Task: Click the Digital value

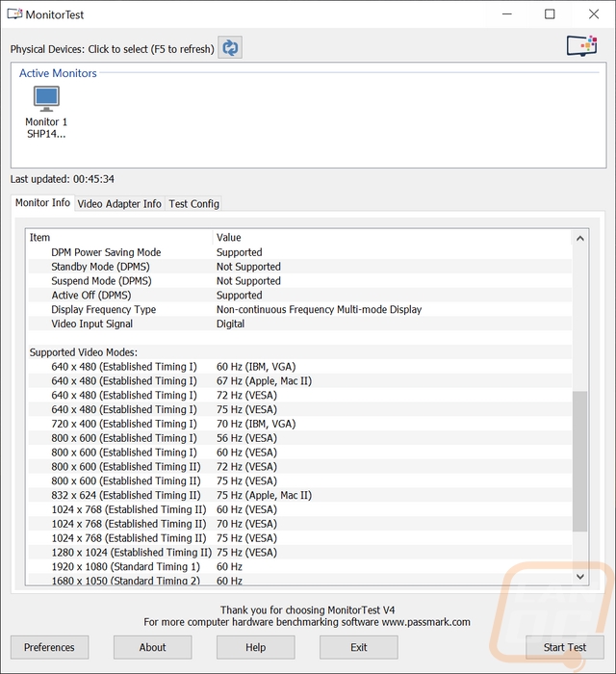Action: tap(230, 324)
